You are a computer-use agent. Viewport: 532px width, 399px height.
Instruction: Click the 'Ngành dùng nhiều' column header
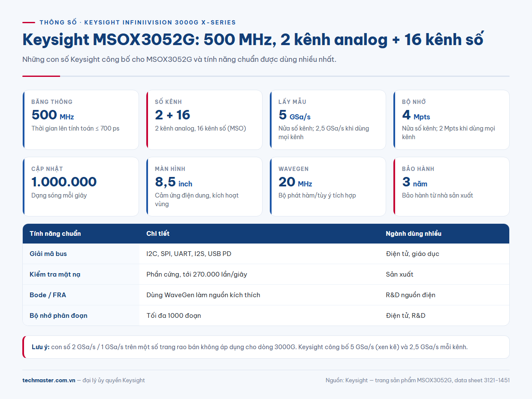414,234
